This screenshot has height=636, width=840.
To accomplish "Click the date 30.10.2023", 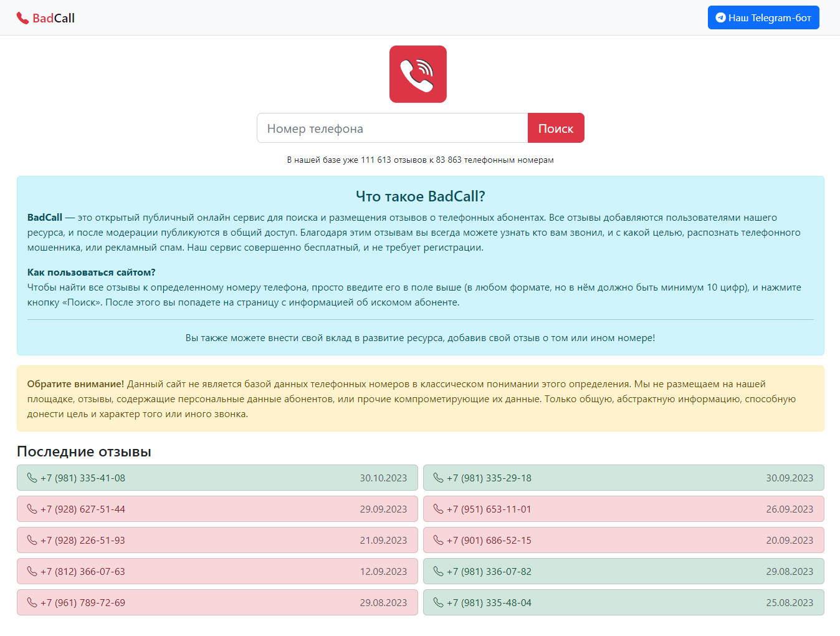I will 383,478.
